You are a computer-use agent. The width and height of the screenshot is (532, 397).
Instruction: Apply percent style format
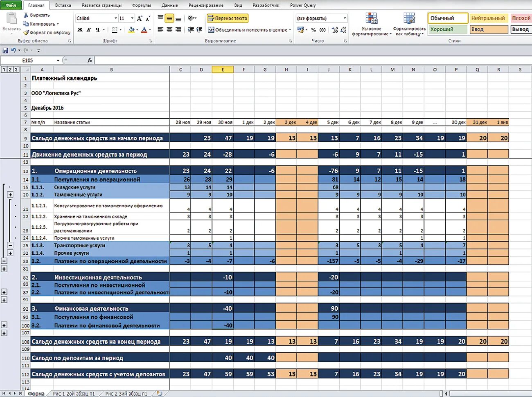coord(313,30)
